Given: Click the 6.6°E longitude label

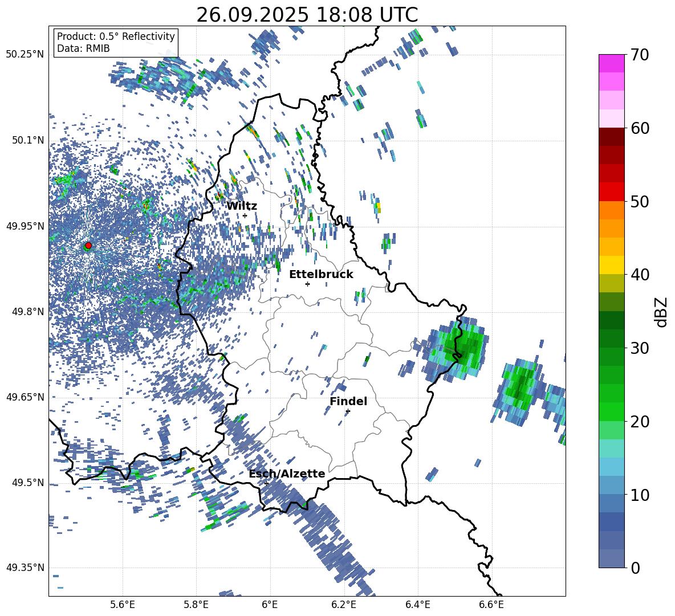Looking at the screenshot, I should (x=491, y=605).
